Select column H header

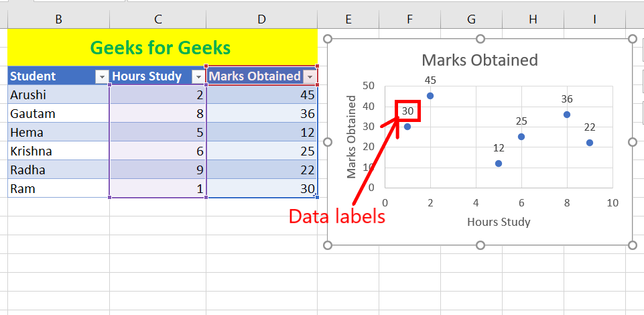533,19
